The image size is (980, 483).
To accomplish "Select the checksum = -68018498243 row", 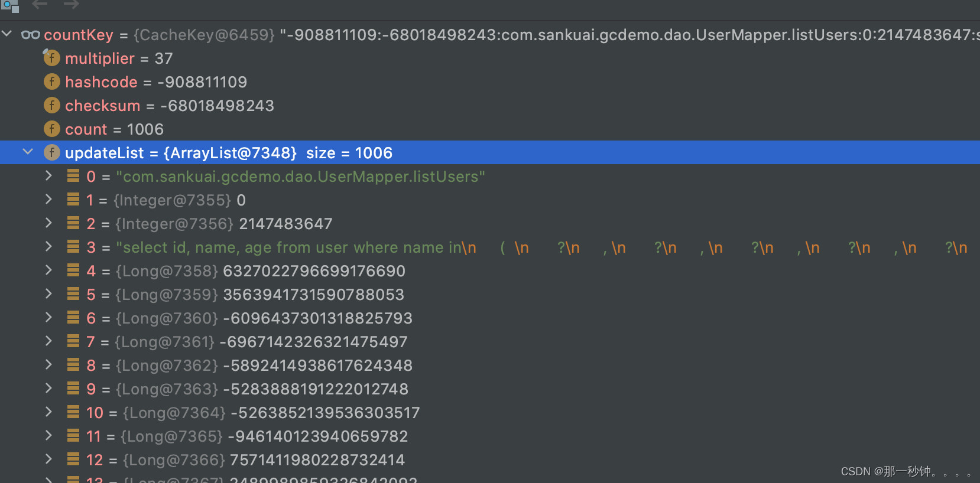I will [x=490, y=105].
